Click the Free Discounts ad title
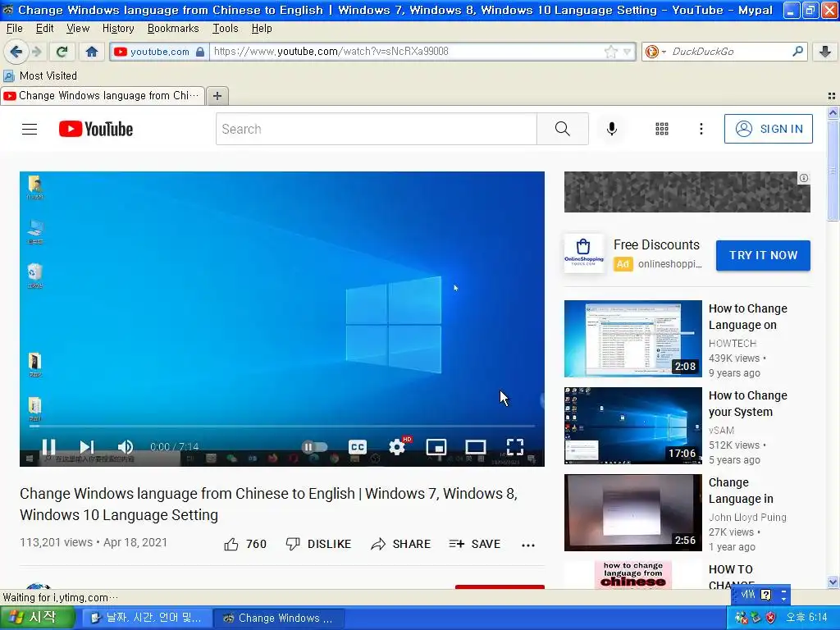 [656, 244]
